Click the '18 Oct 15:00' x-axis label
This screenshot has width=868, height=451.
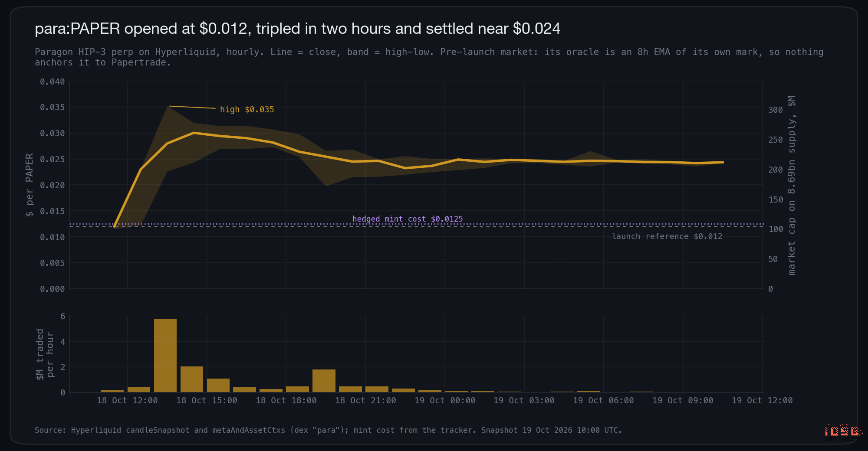(x=207, y=401)
